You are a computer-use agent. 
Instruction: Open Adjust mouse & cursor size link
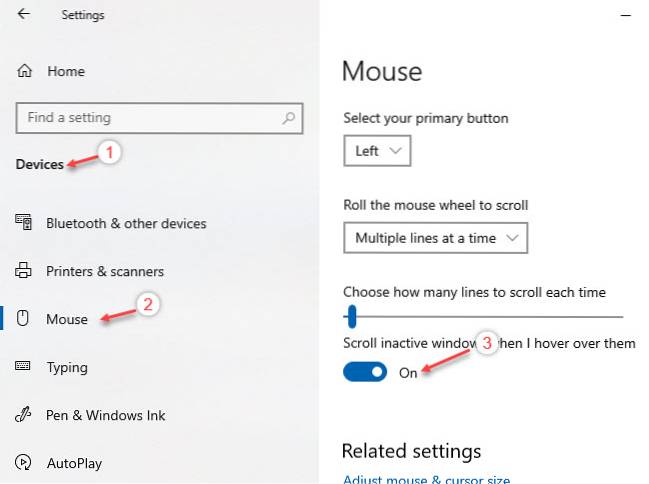coord(427,479)
